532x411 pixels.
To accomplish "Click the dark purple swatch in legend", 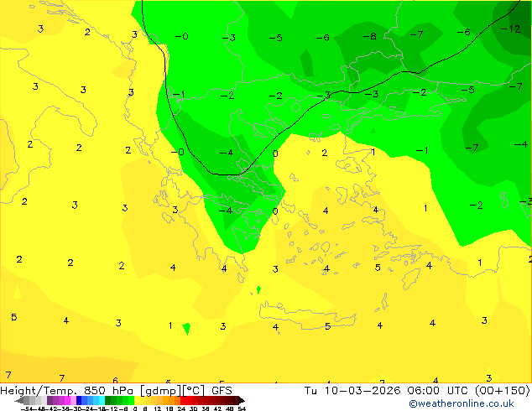I will click(50, 401).
